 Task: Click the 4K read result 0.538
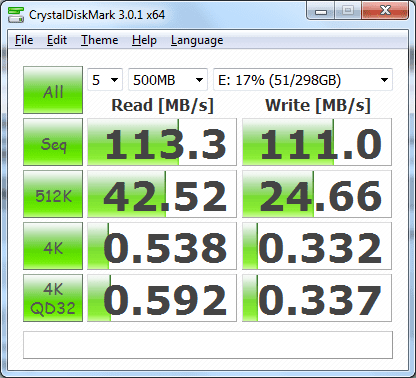(x=162, y=246)
